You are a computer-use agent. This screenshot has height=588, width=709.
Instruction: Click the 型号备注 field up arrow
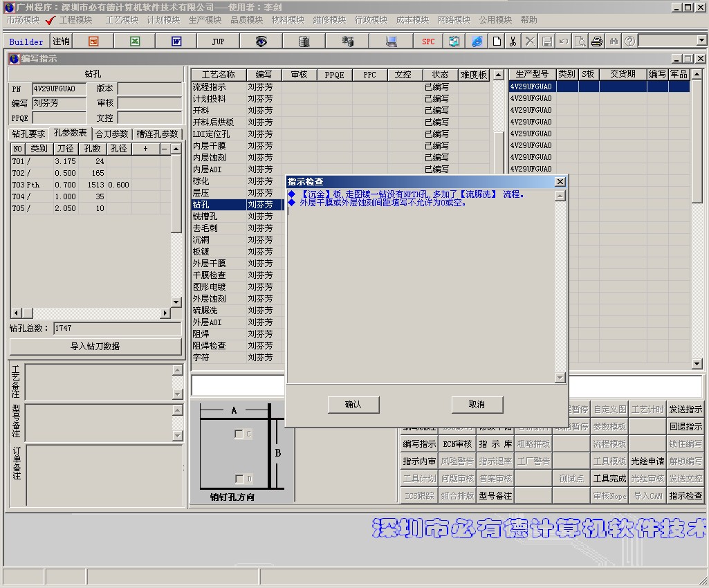177,411
